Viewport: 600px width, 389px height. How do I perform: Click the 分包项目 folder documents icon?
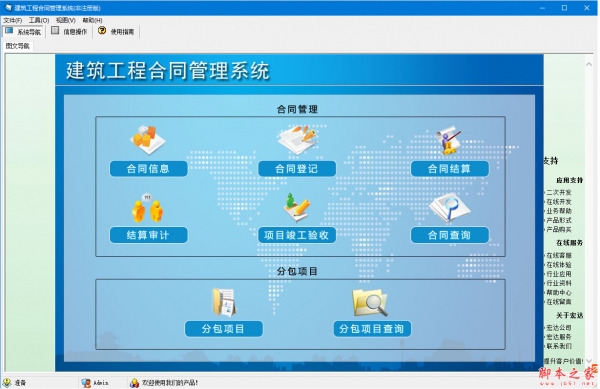click(x=224, y=302)
